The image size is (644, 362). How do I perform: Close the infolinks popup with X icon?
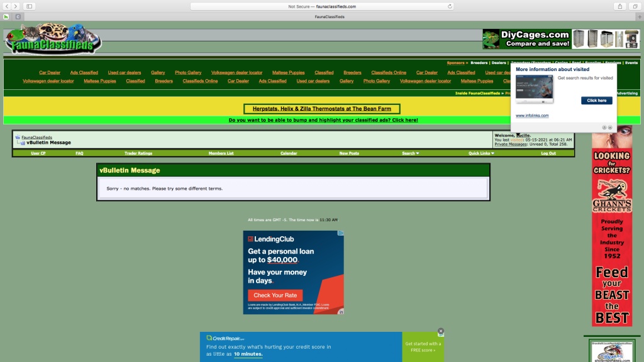click(x=610, y=128)
